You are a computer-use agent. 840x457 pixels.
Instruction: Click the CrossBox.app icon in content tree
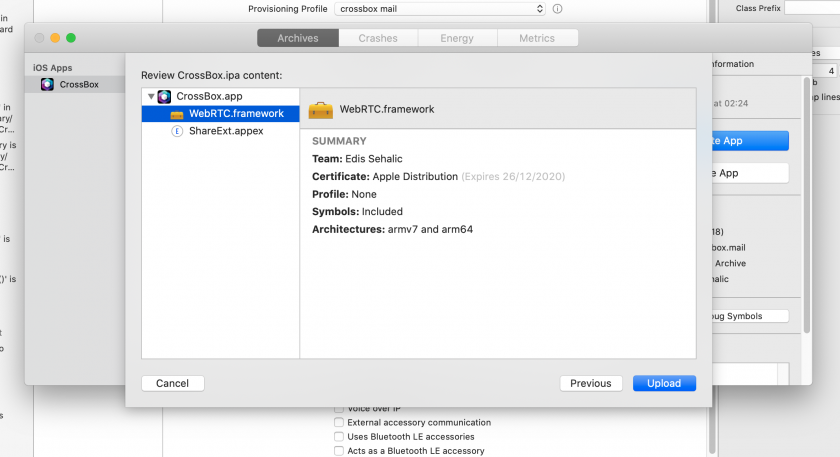pyautogui.click(x=164, y=96)
